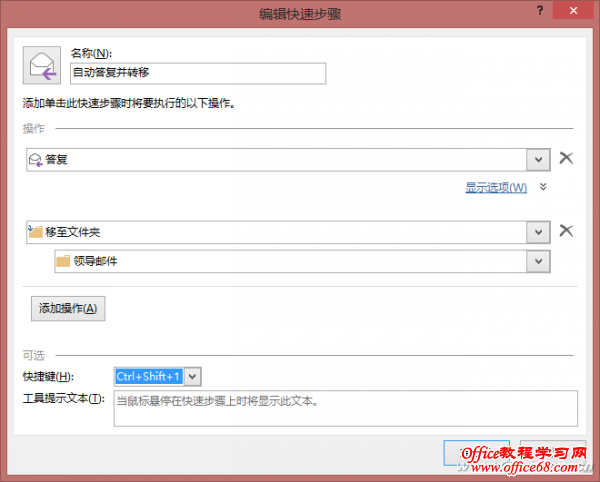Click the folder icon beside 领导邮件
Screen dimensions: 600x482
[x=63, y=261]
